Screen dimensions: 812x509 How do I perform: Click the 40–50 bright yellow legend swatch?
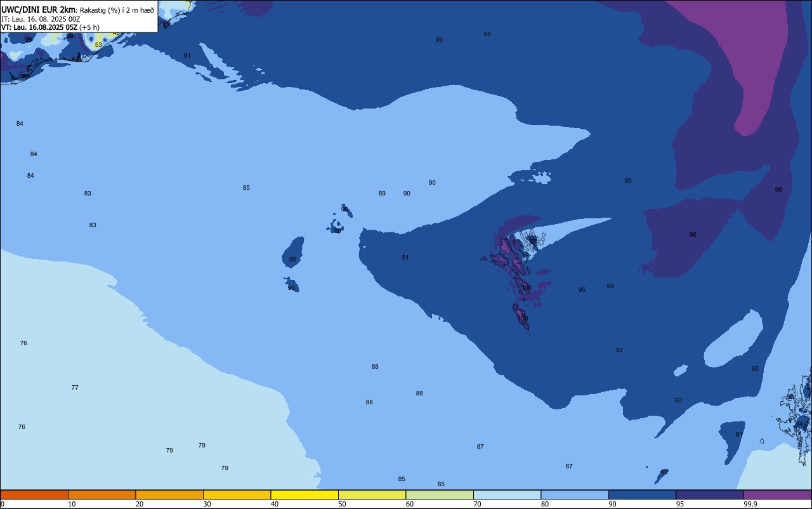[304, 494]
